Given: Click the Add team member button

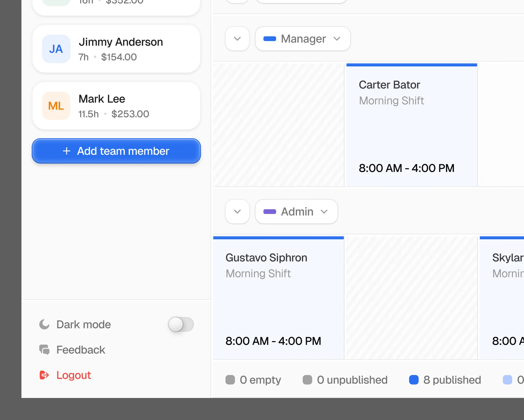Looking at the screenshot, I should coord(116,151).
